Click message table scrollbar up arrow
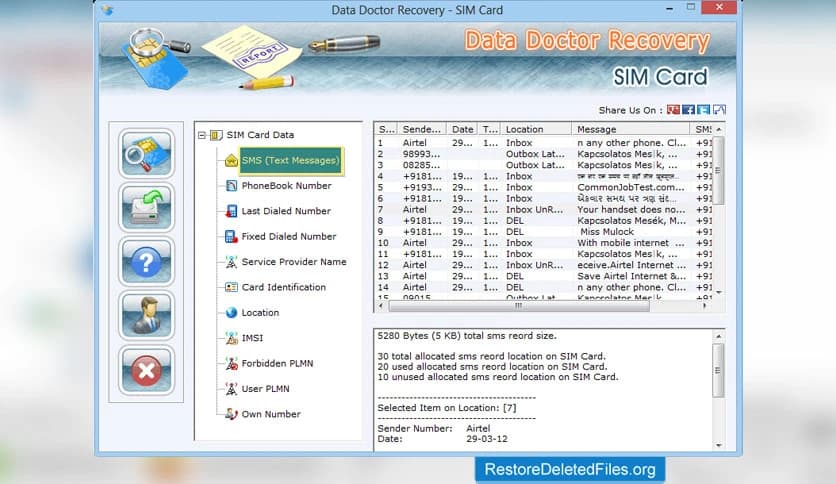The width and height of the screenshot is (836, 484). click(719, 130)
